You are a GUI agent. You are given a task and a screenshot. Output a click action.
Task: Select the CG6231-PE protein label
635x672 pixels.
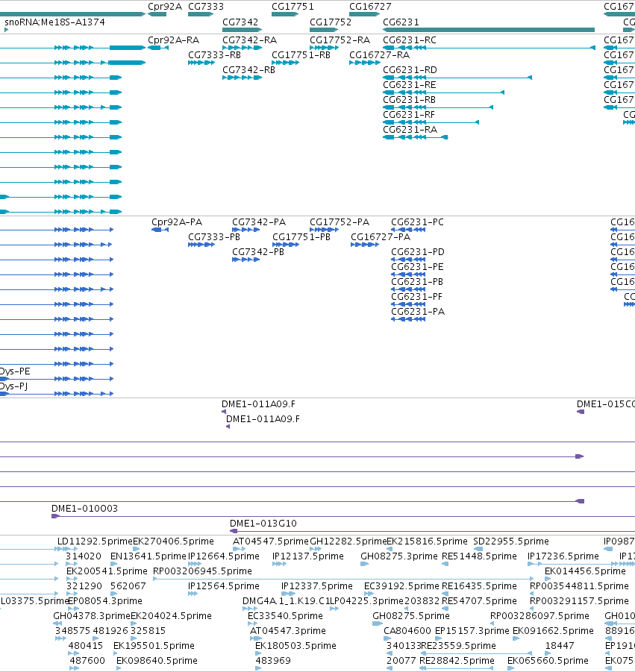[x=417, y=266]
